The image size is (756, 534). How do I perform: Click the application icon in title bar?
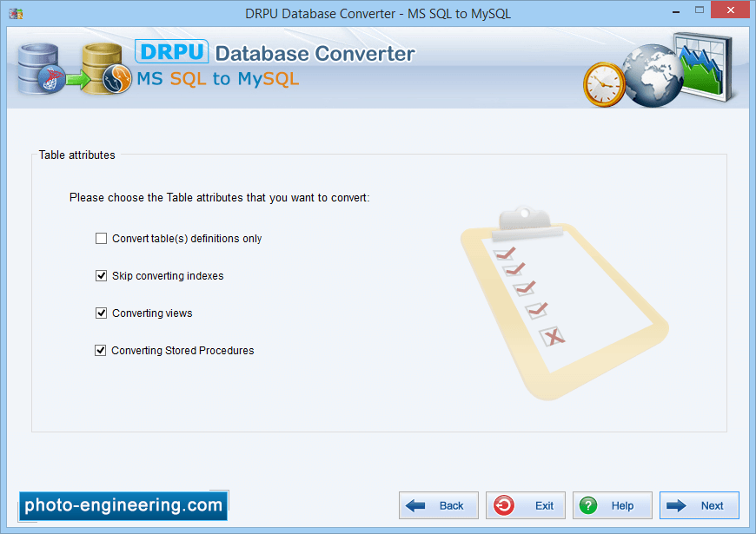click(x=16, y=14)
